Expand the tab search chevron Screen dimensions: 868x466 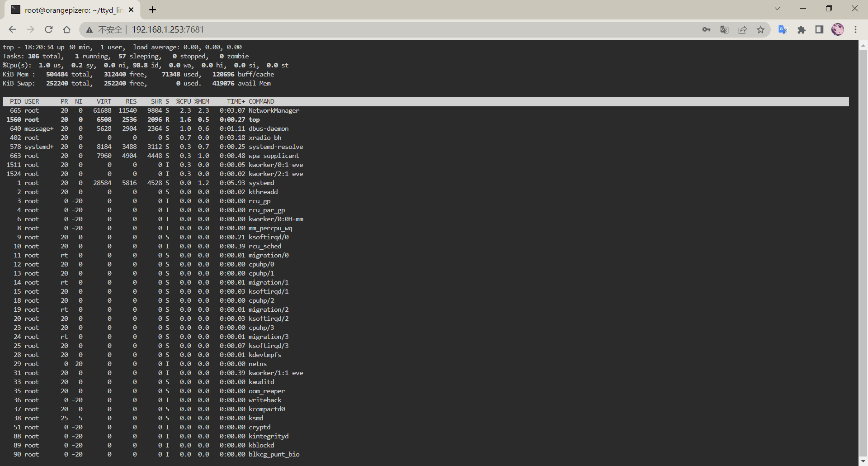pyautogui.click(x=777, y=9)
